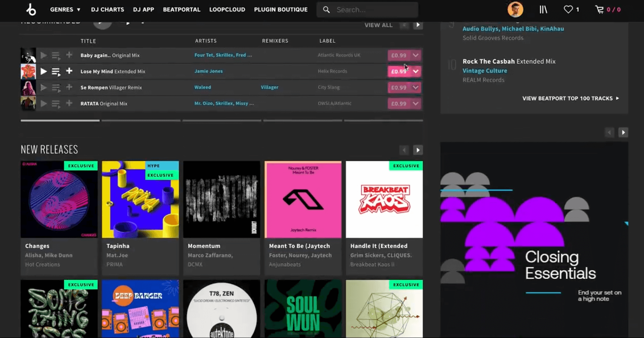Open Beatportal in the nav bar
This screenshot has height=338, width=644.
click(181, 9)
